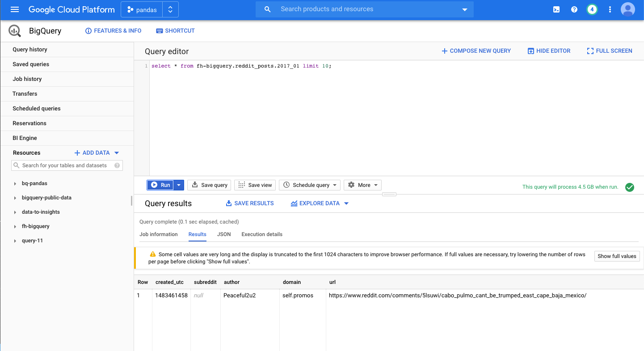Screen dimensions: 644x351
Task: Click ADD DATA in Resources
Action: (92, 153)
